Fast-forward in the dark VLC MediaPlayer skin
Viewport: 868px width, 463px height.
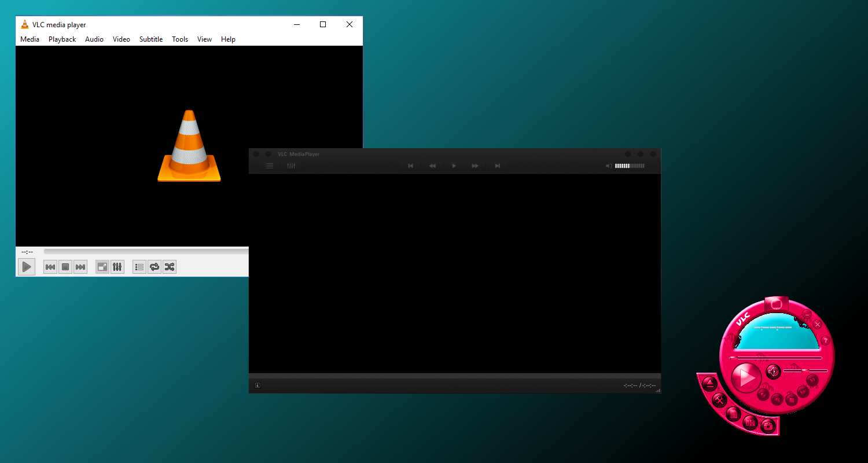pyautogui.click(x=475, y=166)
